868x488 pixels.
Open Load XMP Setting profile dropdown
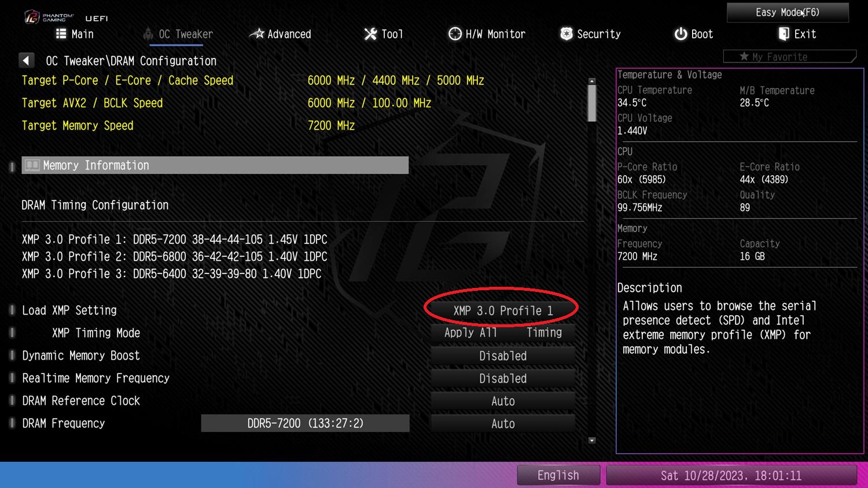point(503,310)
